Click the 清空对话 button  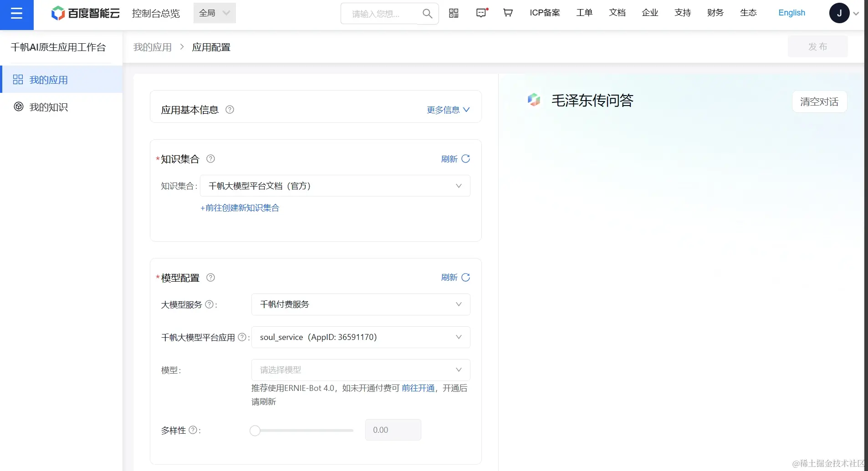tap(819, 101)
